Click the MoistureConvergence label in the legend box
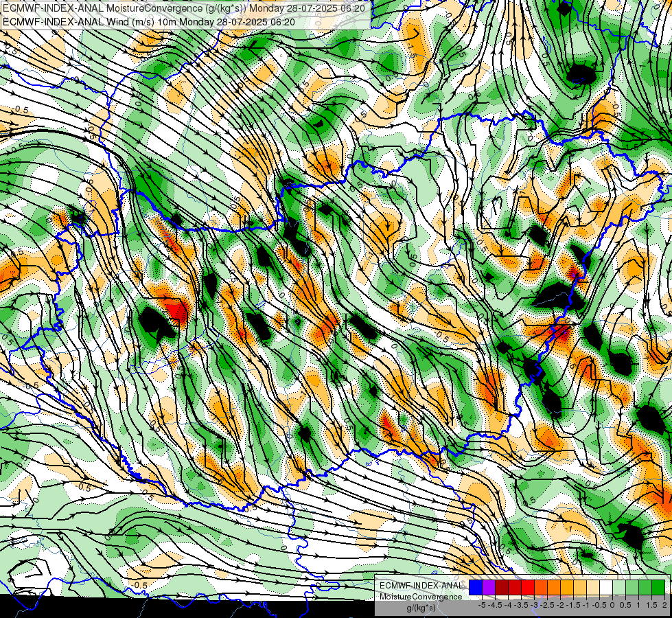This screenshot has height=618, width=672. pyautogui.click(x=421, y=597)
